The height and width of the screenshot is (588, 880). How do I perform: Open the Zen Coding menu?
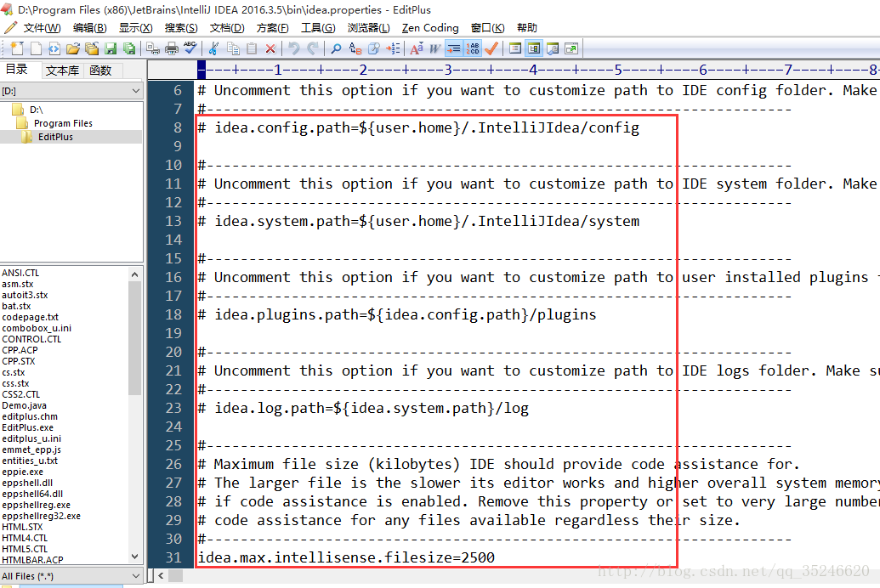pos(430,28)
